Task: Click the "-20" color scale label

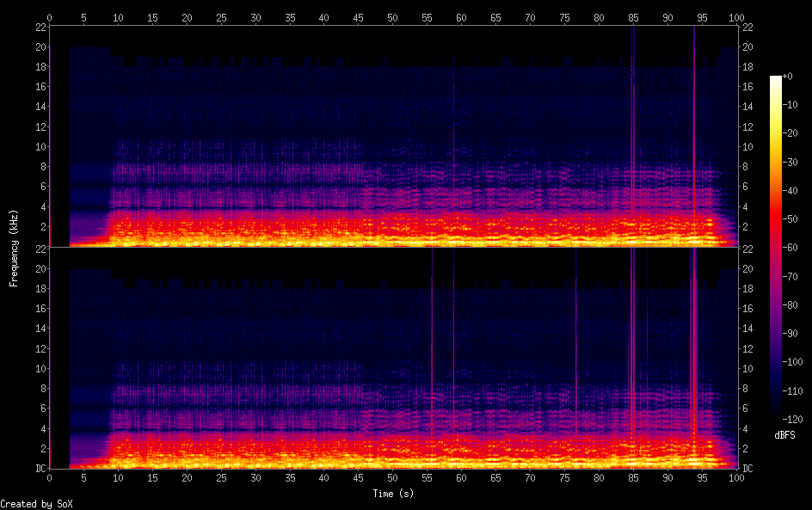Action: tap(790, 133)
